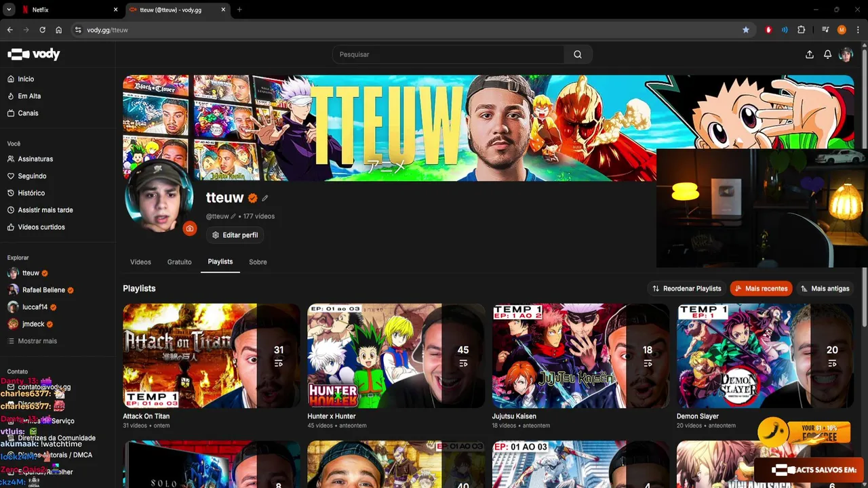The image size is (868, 488).
Task: Open notifications bell icon
Action: (827, 54)
